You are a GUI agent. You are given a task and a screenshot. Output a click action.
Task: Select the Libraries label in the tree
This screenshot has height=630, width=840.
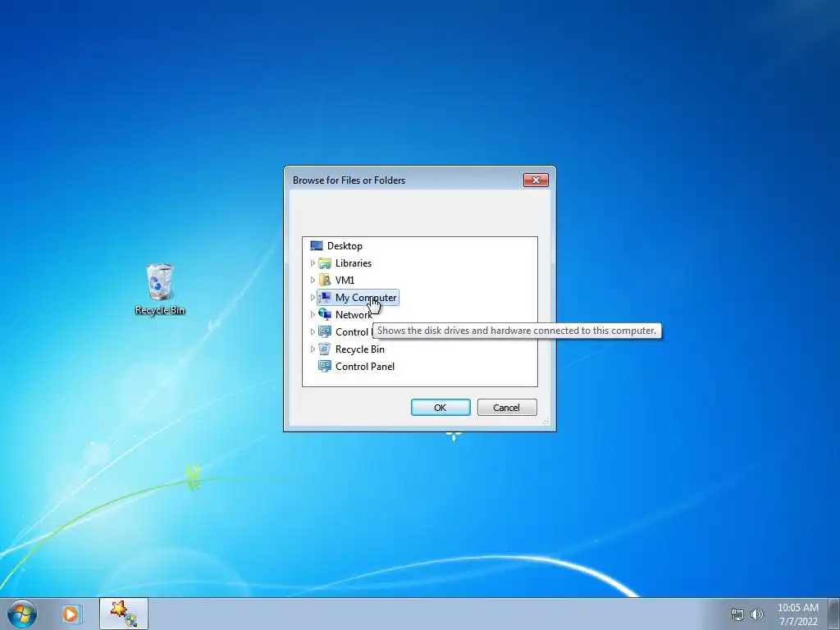354,263
